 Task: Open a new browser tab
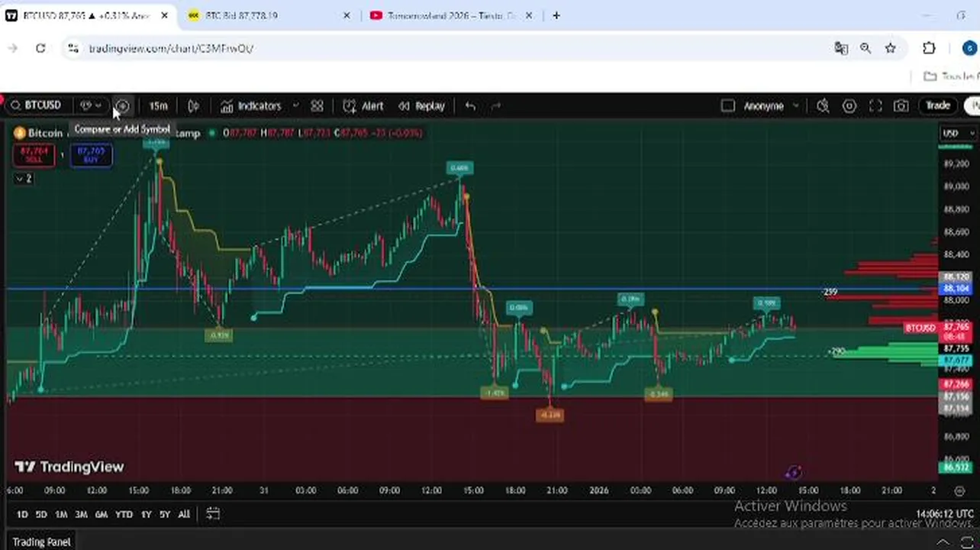pyautogui.click(x=556, y=15)
